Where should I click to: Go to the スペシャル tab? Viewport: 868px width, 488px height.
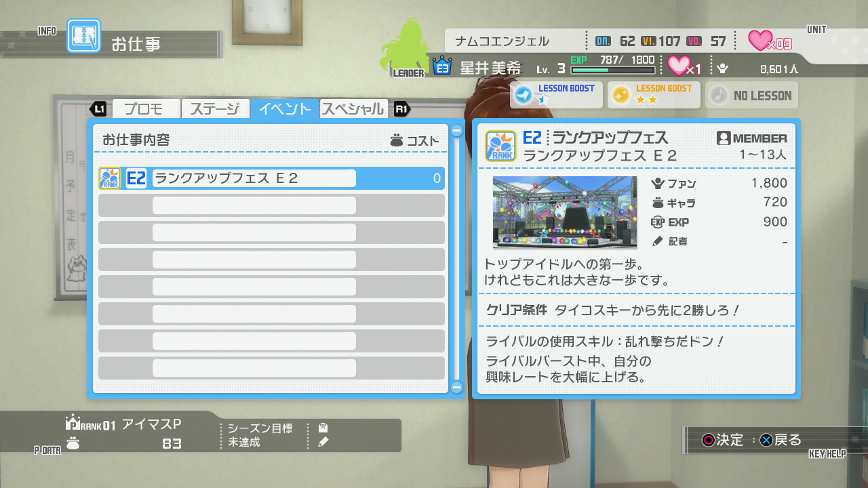pyautogui.click(x=353, y=109)
